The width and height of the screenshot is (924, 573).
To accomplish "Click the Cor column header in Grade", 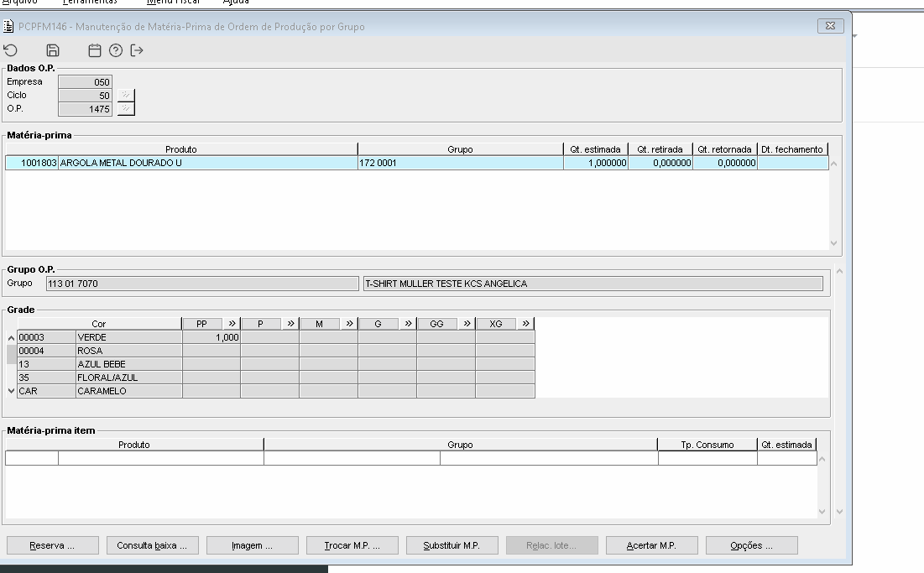I will tap(99, 324).
